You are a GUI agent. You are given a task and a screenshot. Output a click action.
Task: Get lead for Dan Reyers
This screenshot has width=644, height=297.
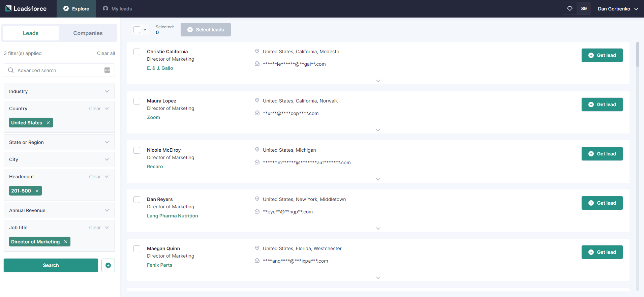tap(602, 203)
